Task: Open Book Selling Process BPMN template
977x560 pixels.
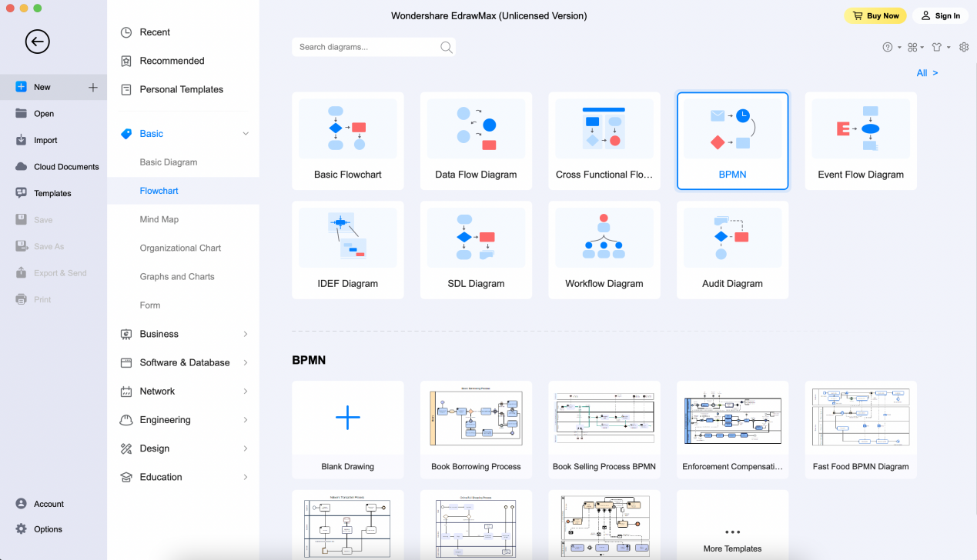Action: click(604, 430)
